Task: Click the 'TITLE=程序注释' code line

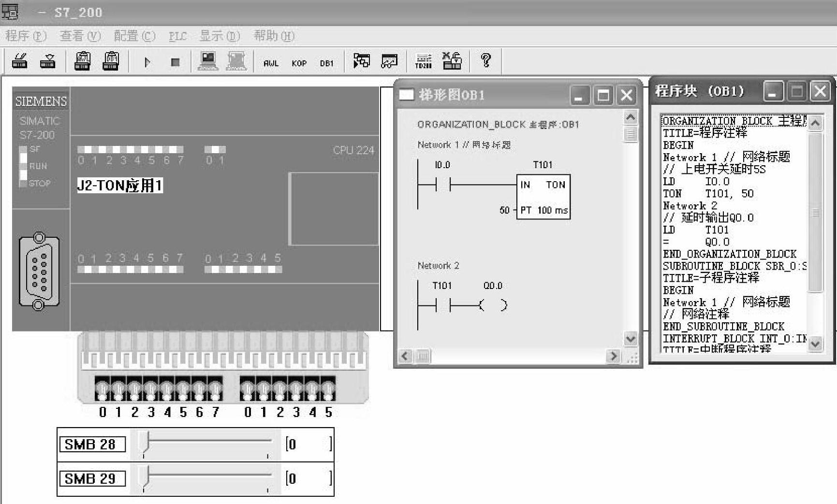Action: click(x=705, y=133)
